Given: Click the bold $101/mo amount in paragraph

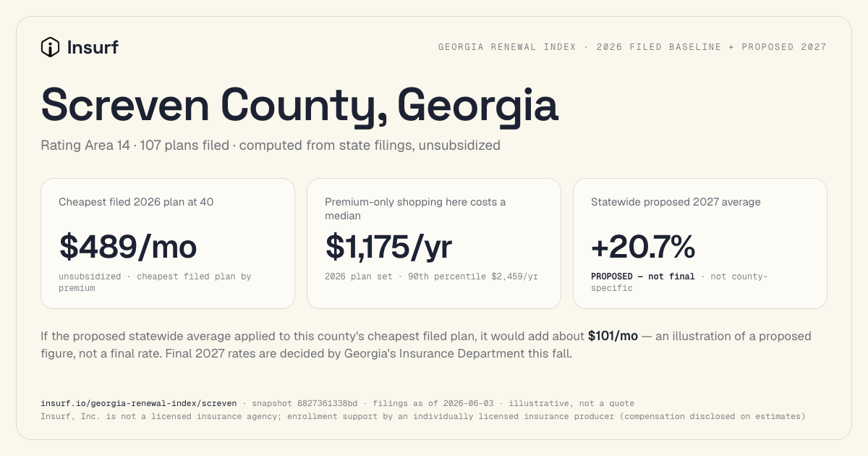Looking at the screenshot, I should (x=613, y=336).
